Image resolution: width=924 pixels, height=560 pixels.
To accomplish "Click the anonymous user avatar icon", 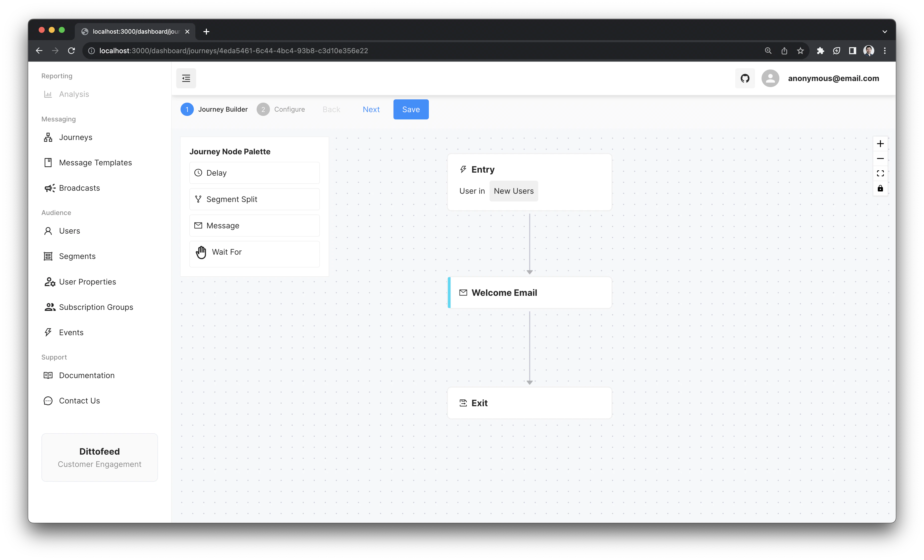I will coord(770,78).
